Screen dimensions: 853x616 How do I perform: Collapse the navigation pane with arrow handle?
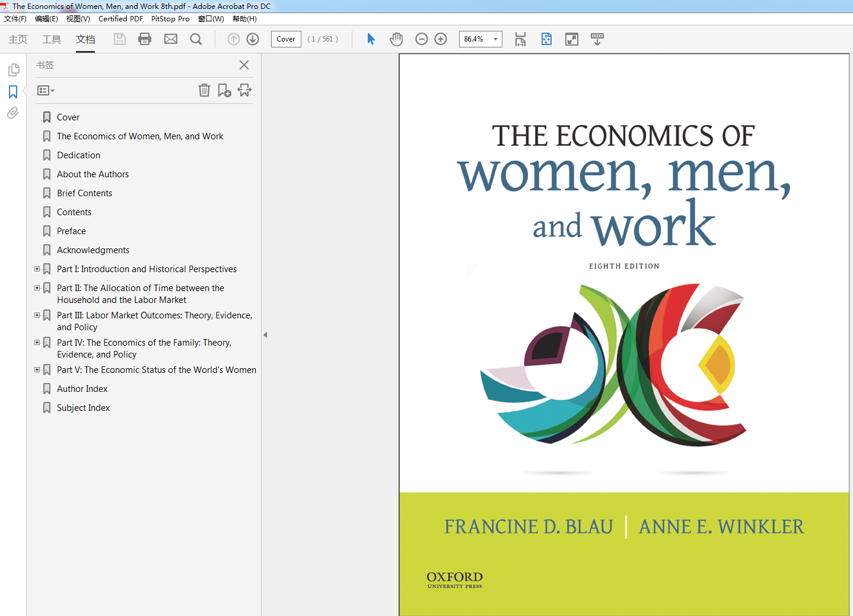click(x=265, y=335)
